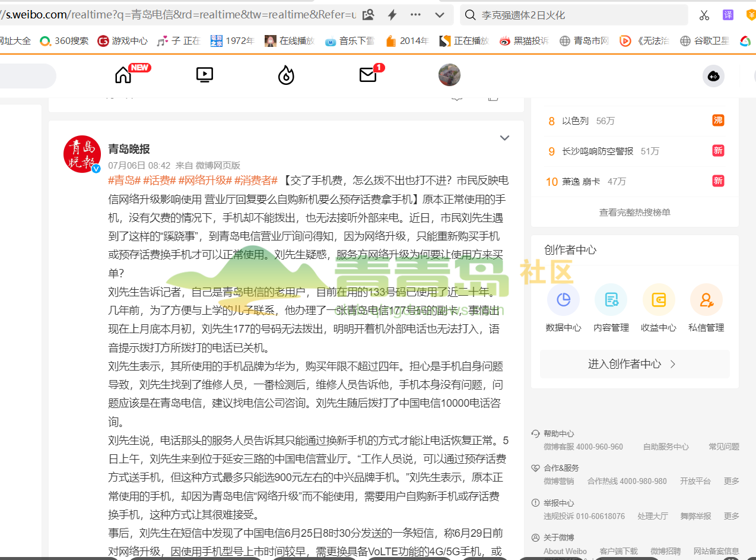Open the messages envelope icon
Screen dimensions: 756x560
(x=368, y=75)
